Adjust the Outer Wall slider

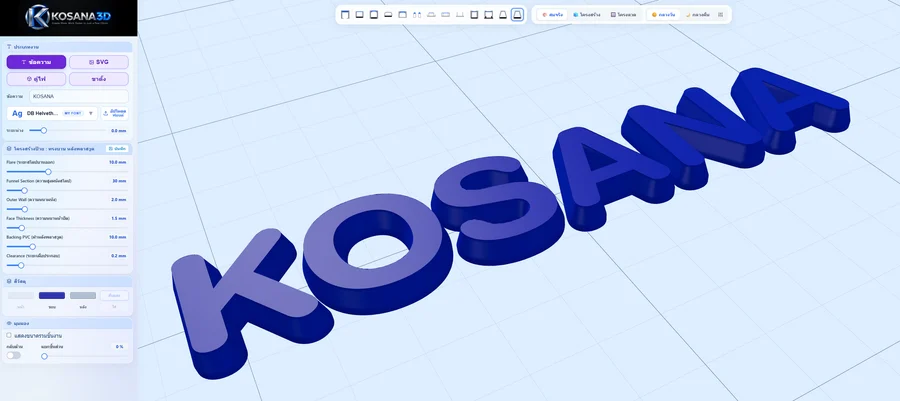coord(67,209)
